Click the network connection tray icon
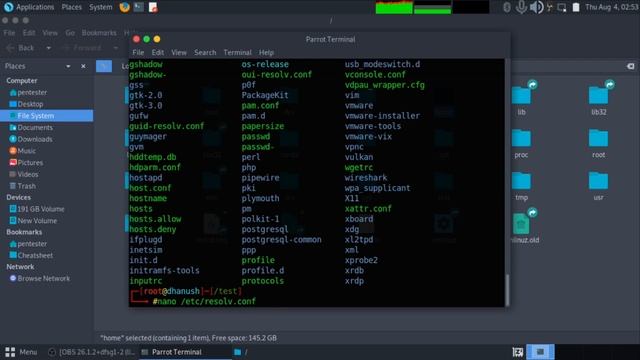This screenshot has width=640, height=360. coord(550,7)
